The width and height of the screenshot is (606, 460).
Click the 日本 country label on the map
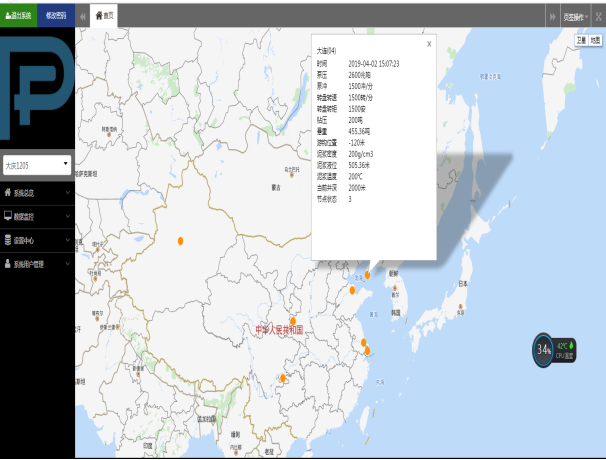(x=463, y=284)
